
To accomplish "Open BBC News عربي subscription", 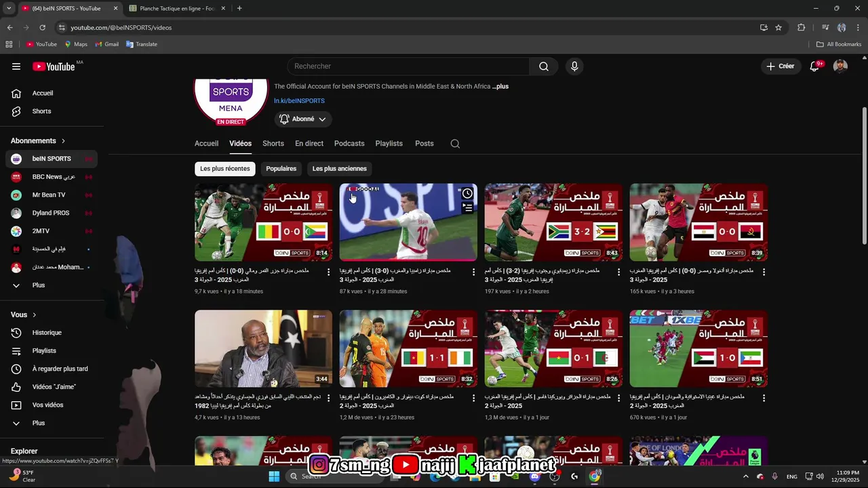I will tap(52, 177).
